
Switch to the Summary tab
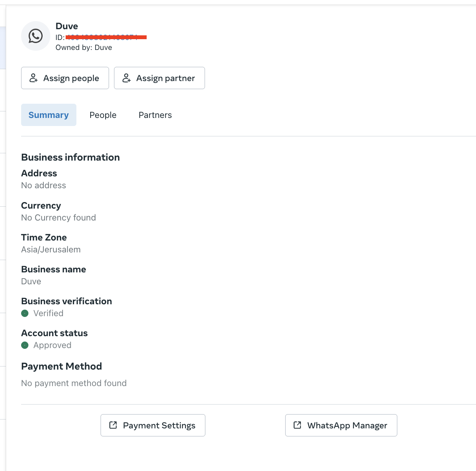click(49, 115)
